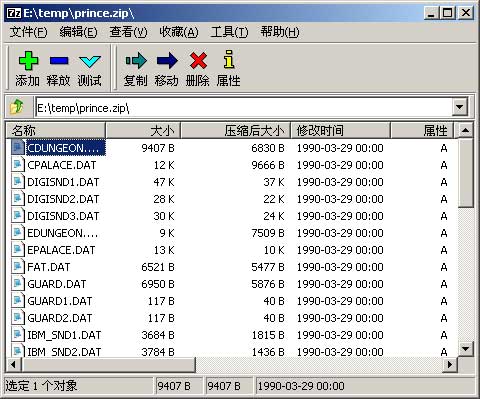This screenshot has height=399, width=480.
Task: Click file icon next to FAT.DAT
Action: coord(17,267)
